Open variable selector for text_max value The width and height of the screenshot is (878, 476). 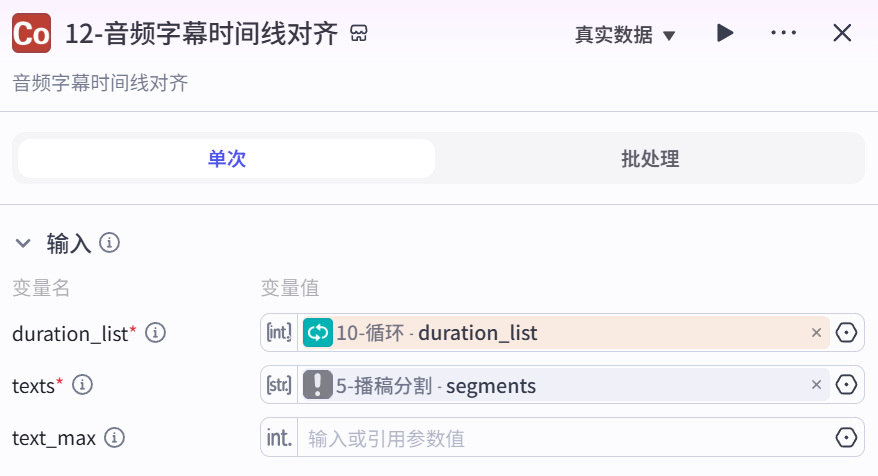846,437
